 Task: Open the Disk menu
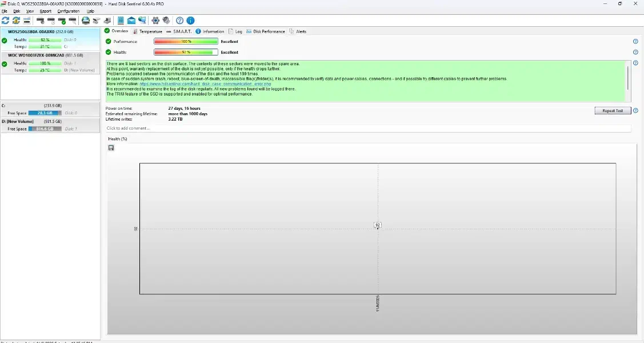(x=17, y=11)
